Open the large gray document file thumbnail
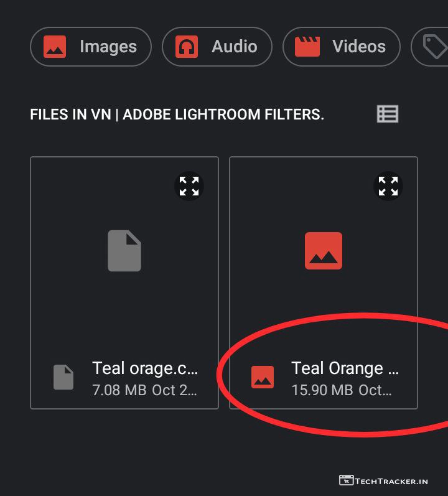The height and width of the screenshot is (496, 448). (x=124, y=251)
